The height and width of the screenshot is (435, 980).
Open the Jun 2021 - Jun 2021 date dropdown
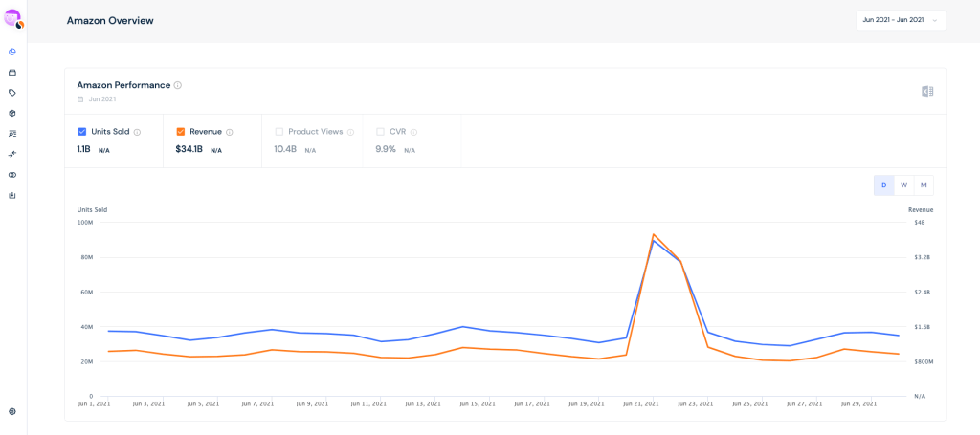901,20
